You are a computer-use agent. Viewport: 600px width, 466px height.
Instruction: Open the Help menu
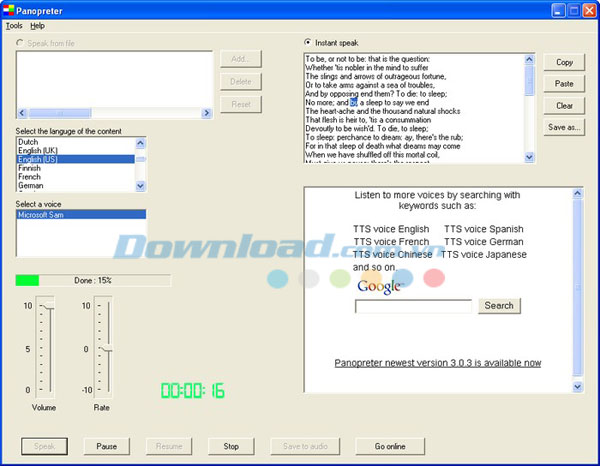click(x=38, y=25)
